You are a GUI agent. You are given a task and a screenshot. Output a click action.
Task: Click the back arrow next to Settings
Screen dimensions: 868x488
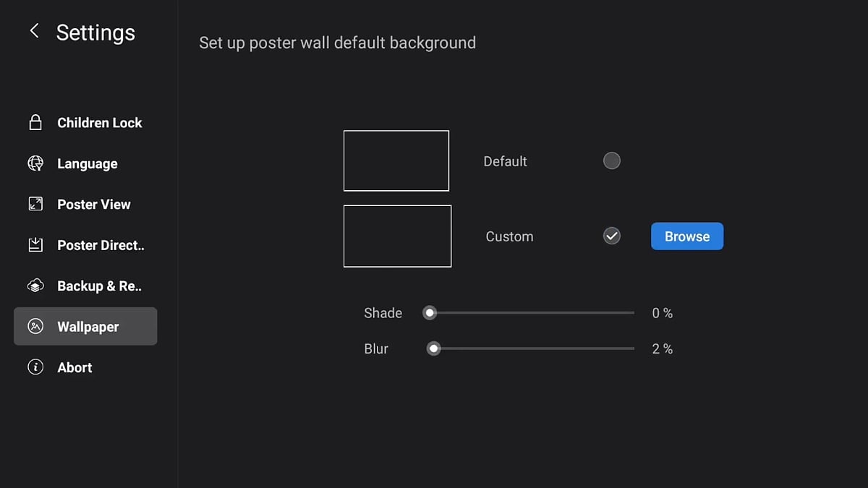[34, 31]
